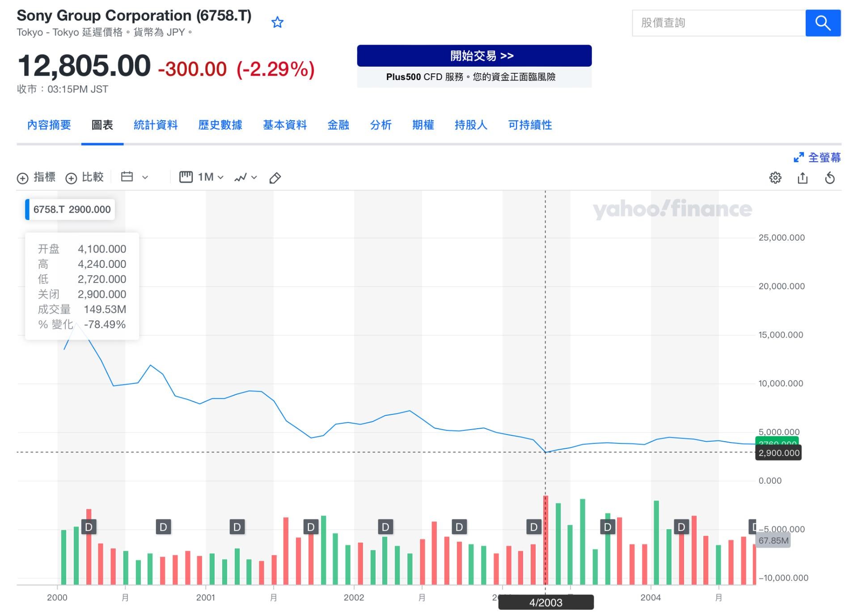858x616 pixels.
Task: Enter full screen mode (全螢幕)
Action: [817, 157]
